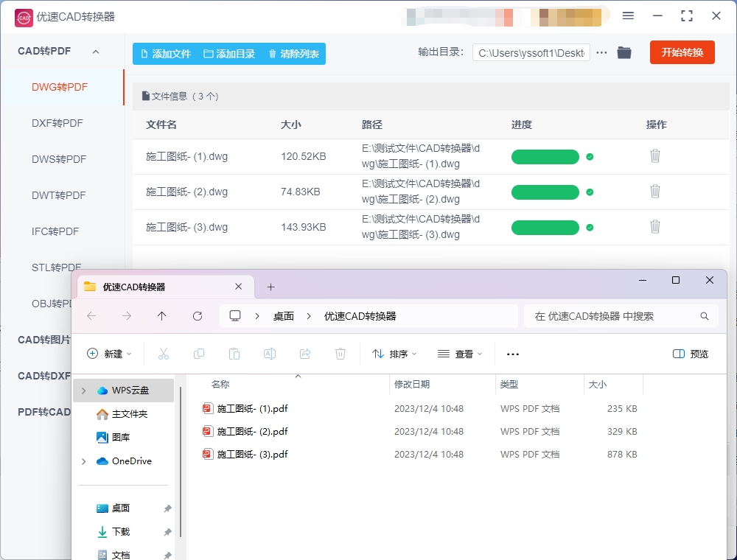
Task: Delete 施工图纸- (3).dwg with its trash icon
Action: click(654, 227)
